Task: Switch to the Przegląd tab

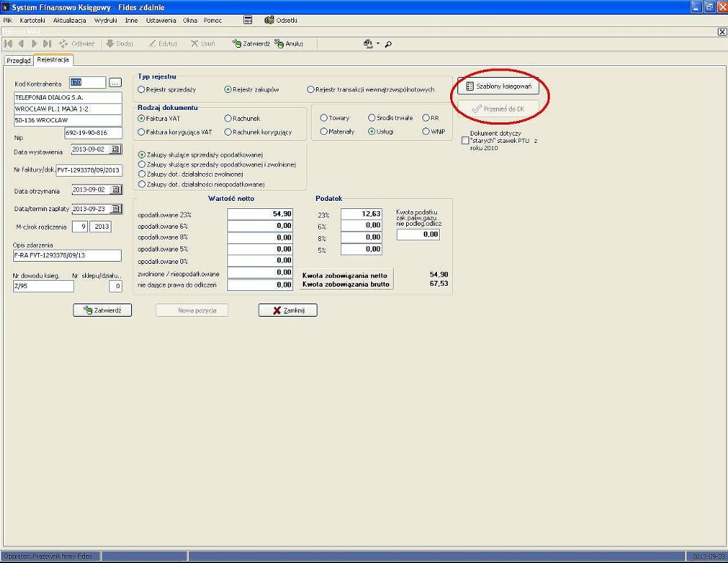Action: pos(18,61)
